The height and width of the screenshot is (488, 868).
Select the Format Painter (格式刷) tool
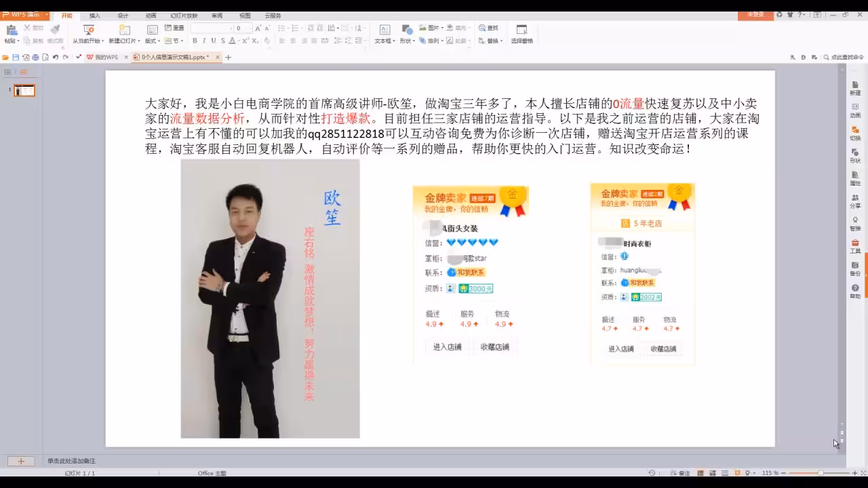tap(55, 34)
